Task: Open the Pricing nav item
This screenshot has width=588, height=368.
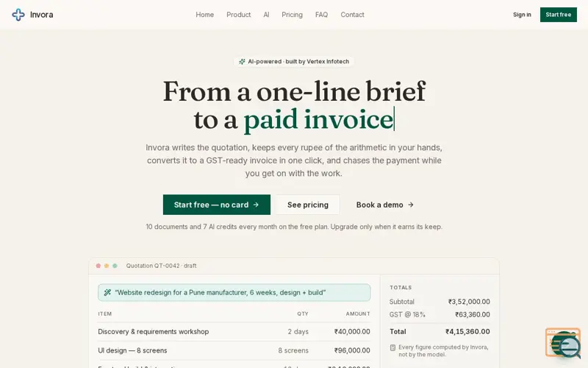Action: tap(292, 15)
